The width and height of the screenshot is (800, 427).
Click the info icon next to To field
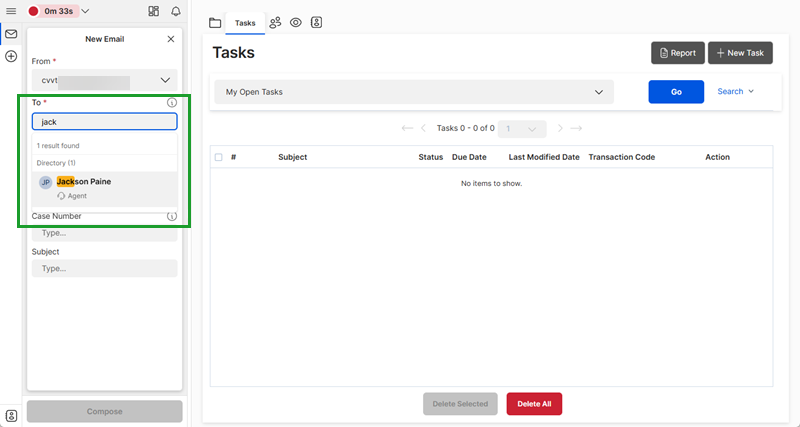click(x=171, y=102)
